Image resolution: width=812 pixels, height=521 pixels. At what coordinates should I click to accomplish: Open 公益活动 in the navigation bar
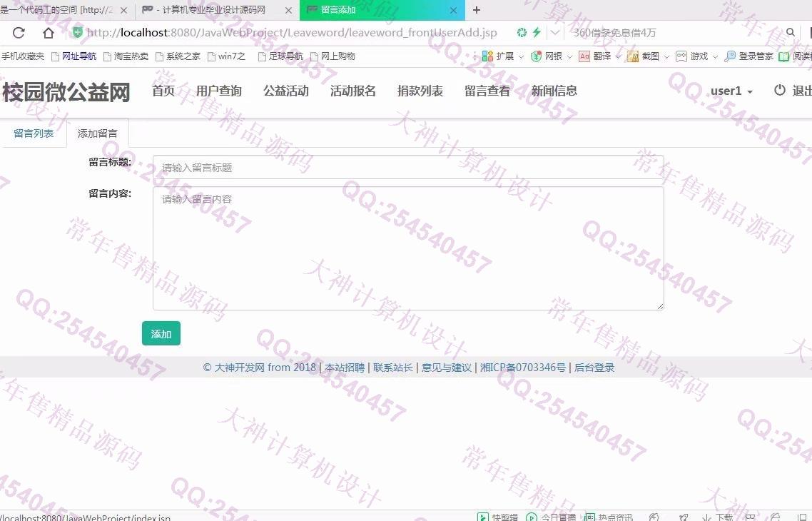click(286, 91)
